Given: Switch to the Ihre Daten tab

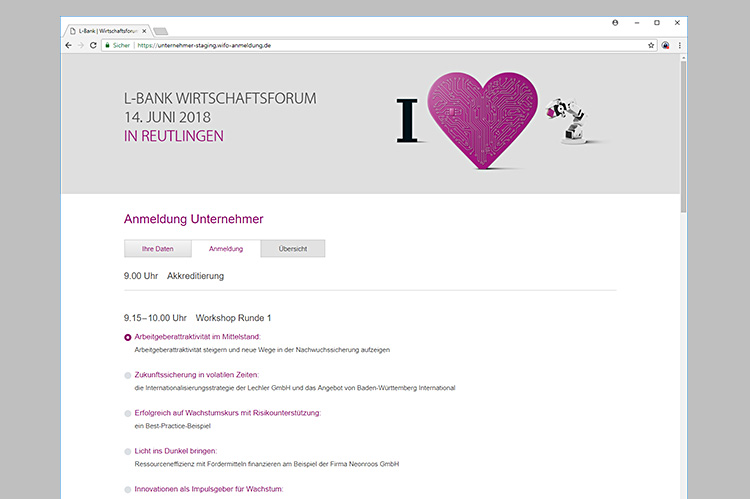Looking at the screenshot, I should [158, 249].
